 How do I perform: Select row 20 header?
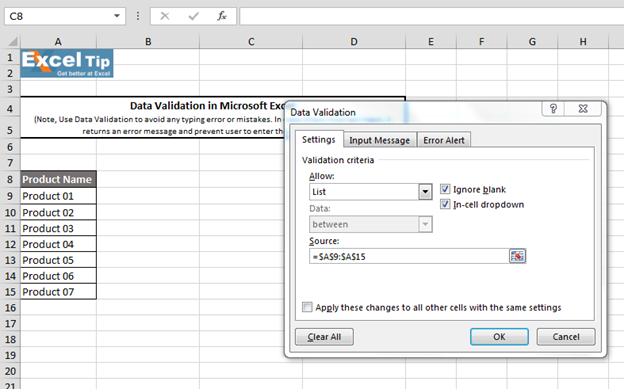[x=10, y=371]
